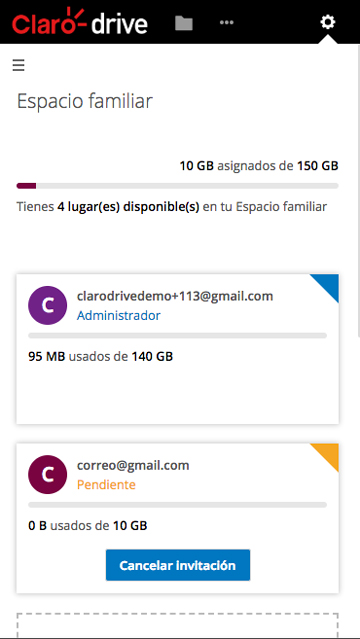360x639 pixels.
Task: Click the correo@gmail.com 10 GB usage bar
Action: click(177, 505)
